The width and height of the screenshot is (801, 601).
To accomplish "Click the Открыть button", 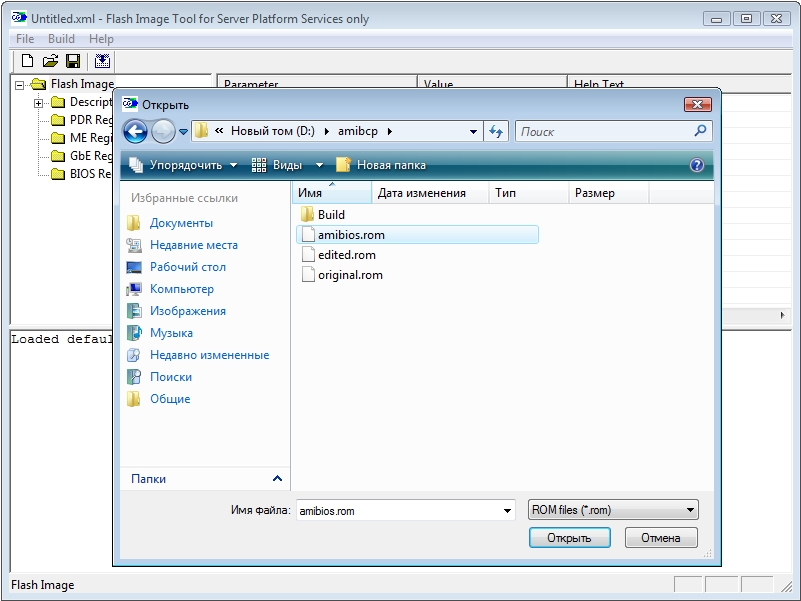I will pyautogui.click(x=568, y=537).
